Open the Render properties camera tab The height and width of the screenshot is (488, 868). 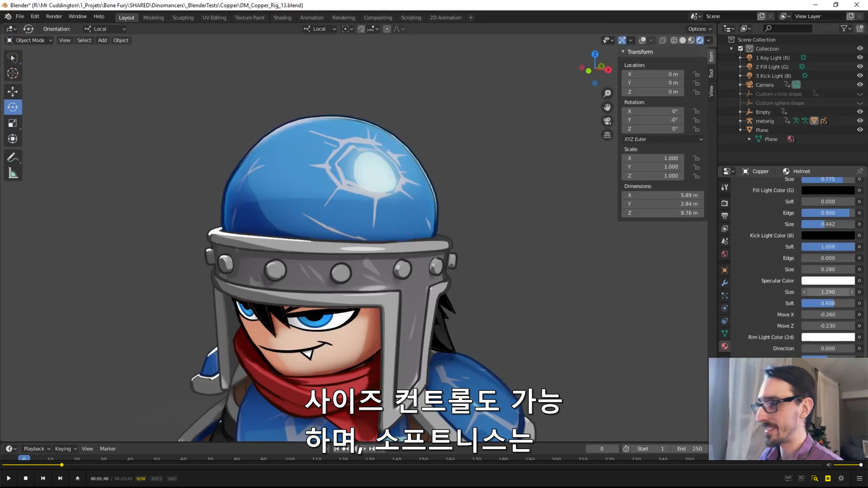tap(725, 203)
